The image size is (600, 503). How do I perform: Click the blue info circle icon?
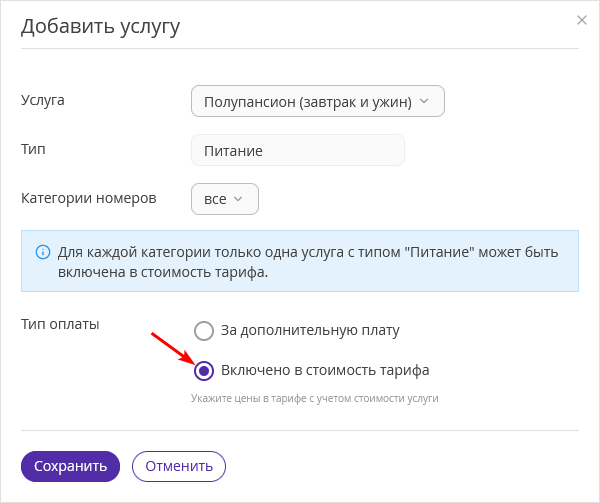[43, 252]
